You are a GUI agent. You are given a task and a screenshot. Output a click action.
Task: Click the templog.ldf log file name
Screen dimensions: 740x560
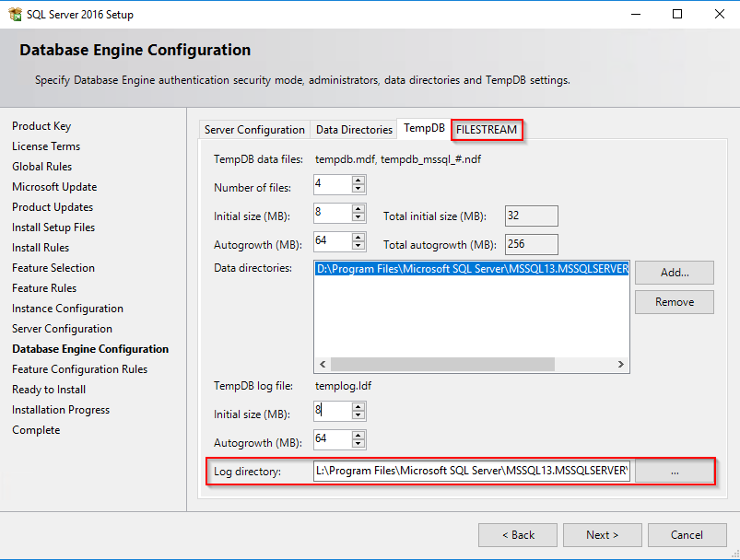pos(343,386)
